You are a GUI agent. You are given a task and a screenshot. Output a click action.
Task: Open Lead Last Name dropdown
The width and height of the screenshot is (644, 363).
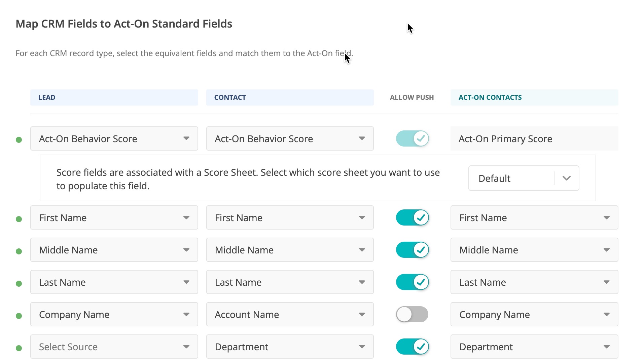pyautogui.click(x=114, y=282)
